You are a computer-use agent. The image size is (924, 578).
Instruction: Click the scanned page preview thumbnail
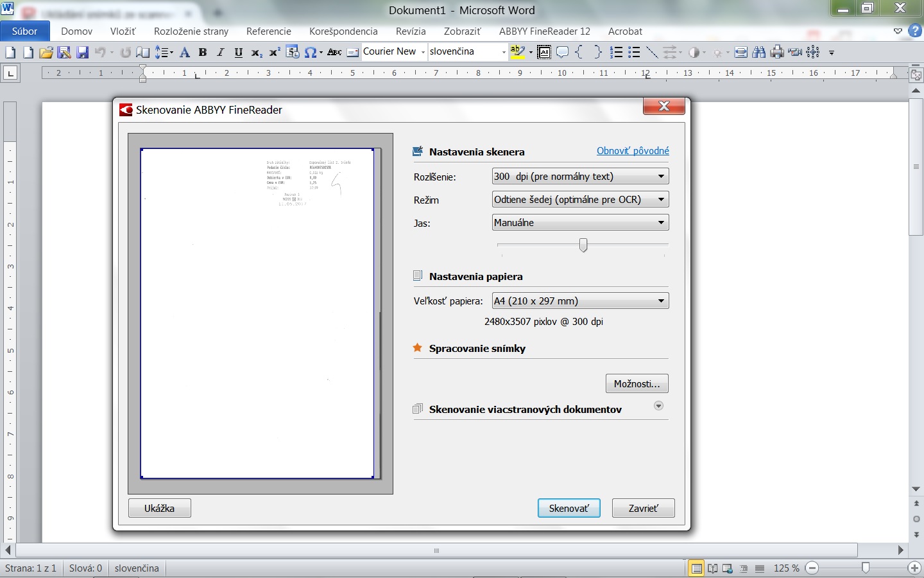pos(257,313)
